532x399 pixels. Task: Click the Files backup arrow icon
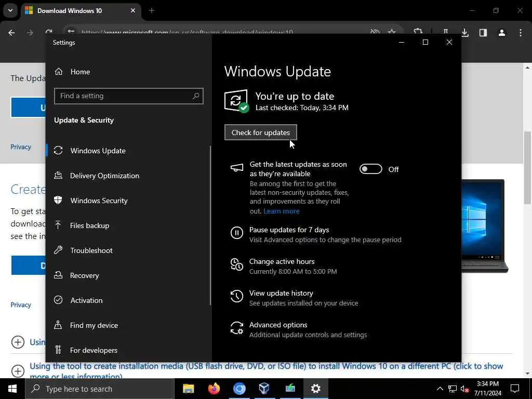(x=58, y=225)
